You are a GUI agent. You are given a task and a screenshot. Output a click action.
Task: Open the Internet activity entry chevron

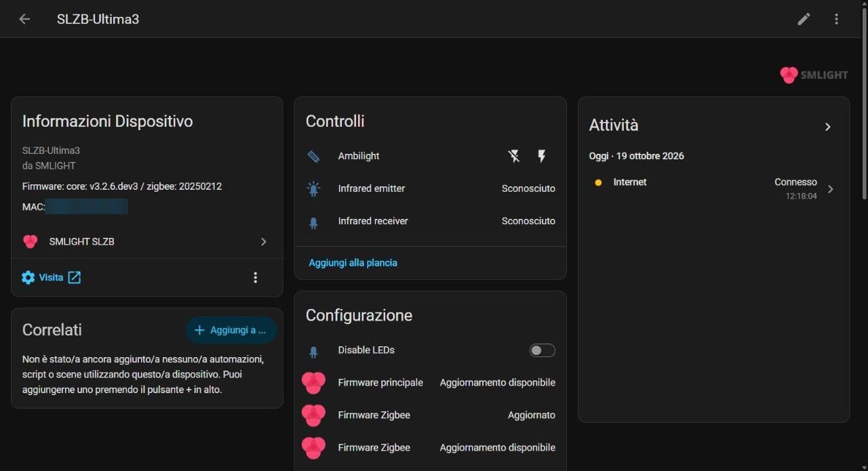(x=831, y=189)
